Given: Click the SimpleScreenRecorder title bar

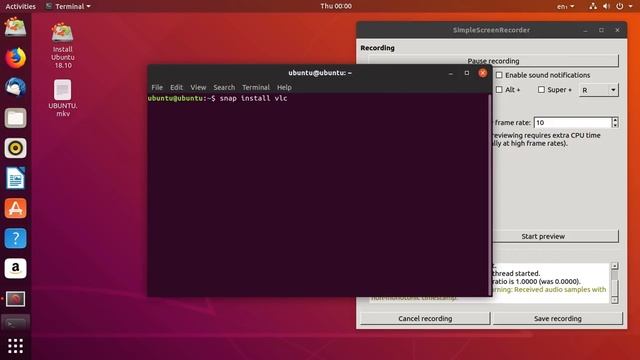Looking at the screenshot, I should click(491, 30).
